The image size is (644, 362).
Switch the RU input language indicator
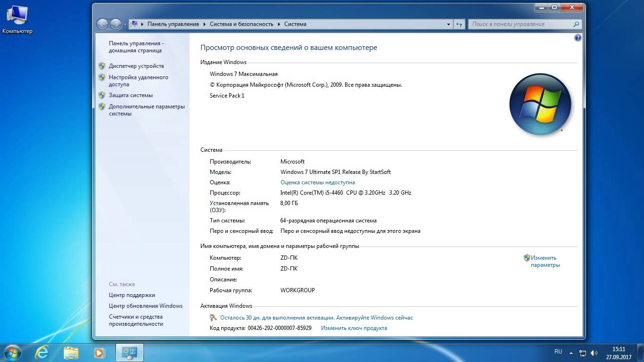(x=558, y=352)
